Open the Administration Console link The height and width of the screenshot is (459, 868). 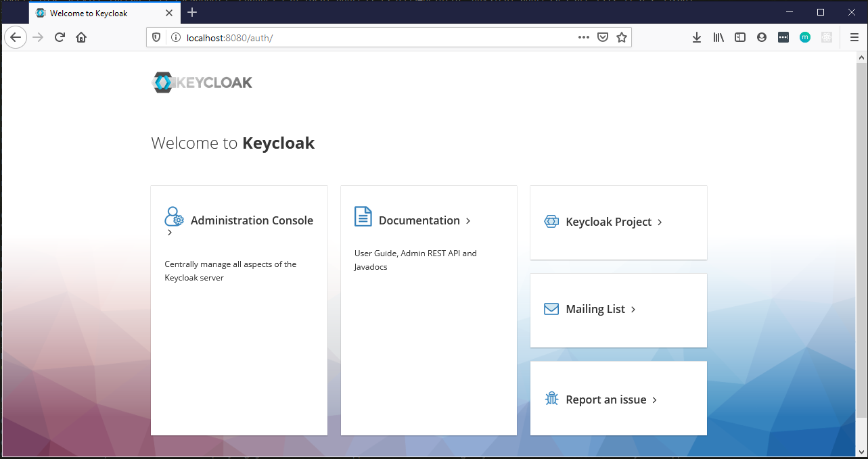252,220
